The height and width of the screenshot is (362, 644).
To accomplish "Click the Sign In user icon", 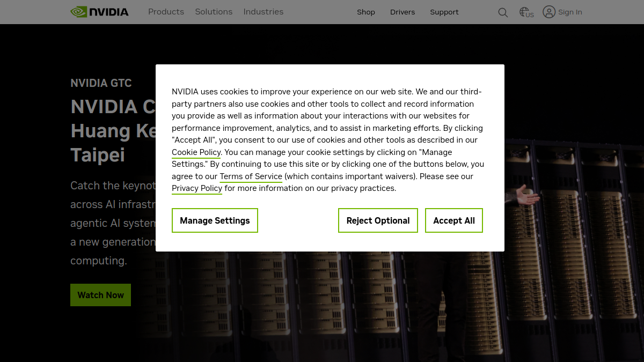I will (549, 12).
